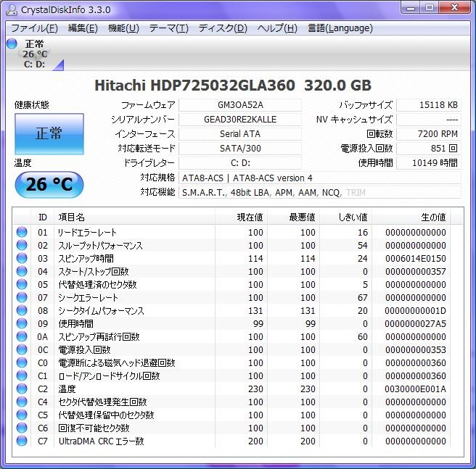Click raw value 0030000E001A
The width and height of the screenshot is (476, 469).
tap(416, 389)
